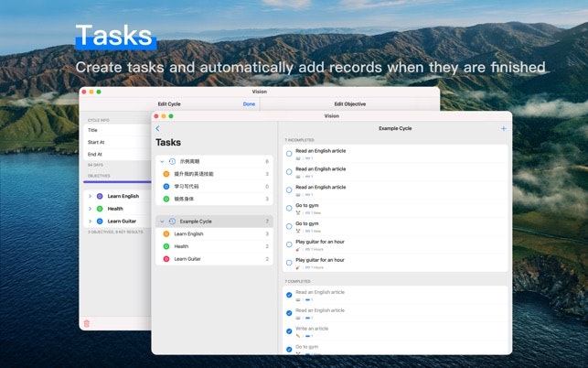Uncheck the completed Go to gym task

(x=289, y=349)
